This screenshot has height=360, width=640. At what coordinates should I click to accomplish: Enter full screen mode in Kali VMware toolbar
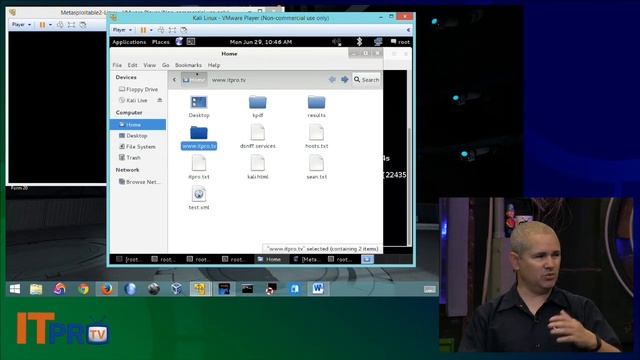point(172,30)
